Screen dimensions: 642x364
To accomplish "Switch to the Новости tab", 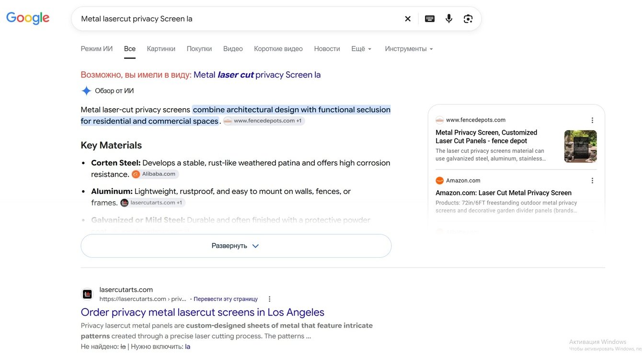I will click(327, 49).
